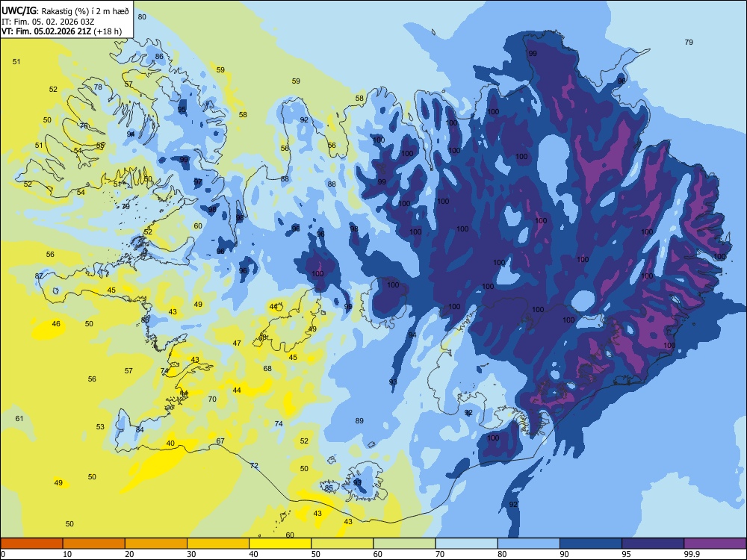This screenshot has height=560, width=747.
Task: Click the 50–60 pale yellow legend swatch
Action: 342,544
